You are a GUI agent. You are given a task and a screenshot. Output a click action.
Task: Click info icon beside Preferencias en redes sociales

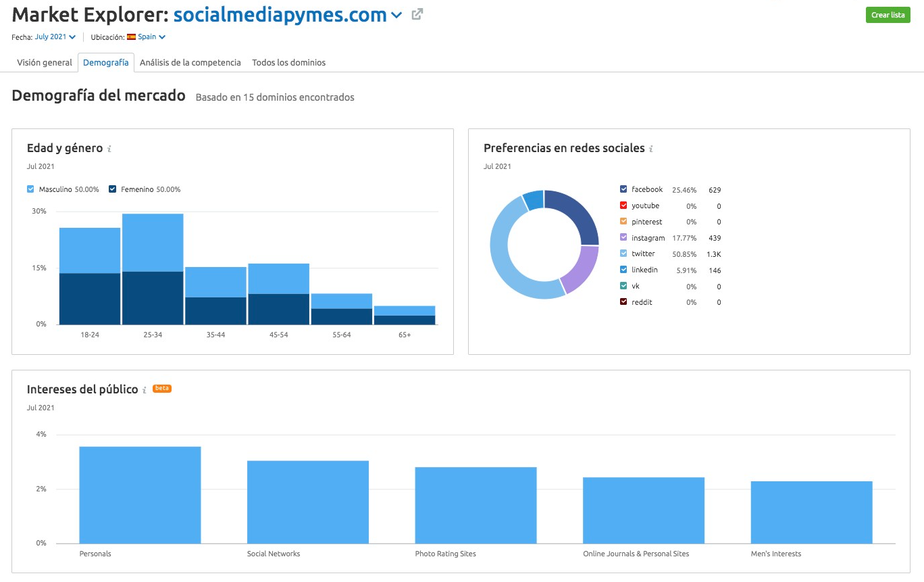pyautogui.click(x=651, y=149)
